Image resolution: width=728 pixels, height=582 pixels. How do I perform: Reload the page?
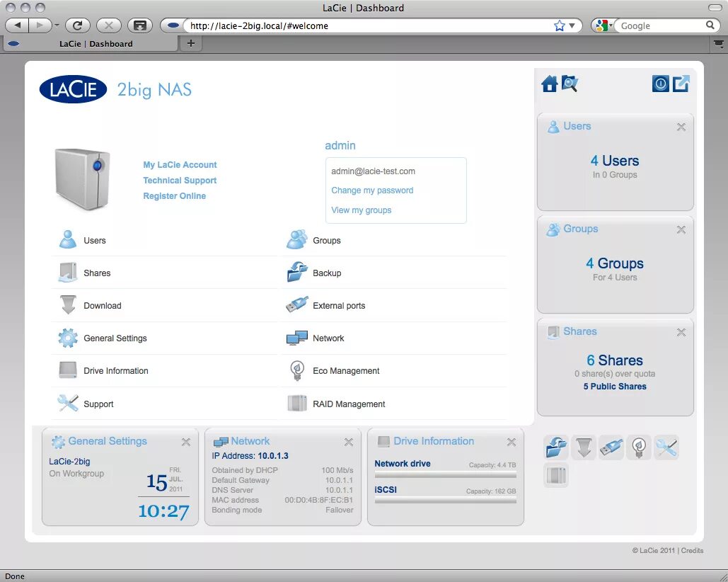coord(78,25)
